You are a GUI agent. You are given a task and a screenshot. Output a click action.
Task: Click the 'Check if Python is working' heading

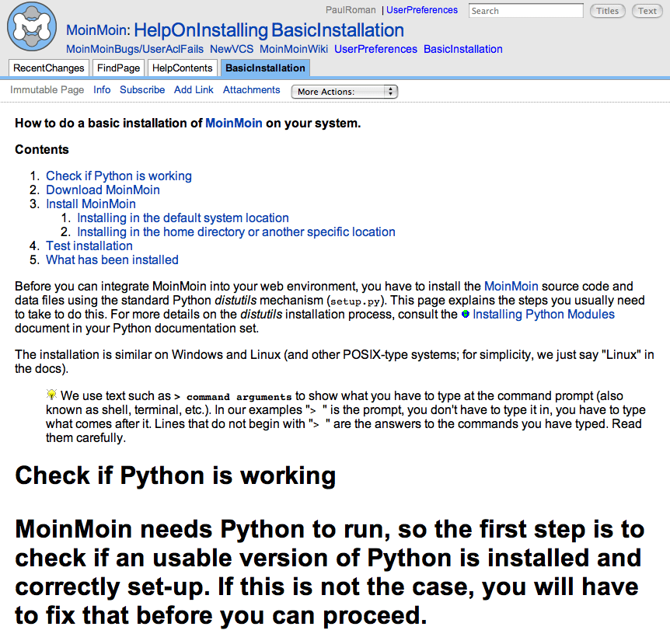coord(175,475)
